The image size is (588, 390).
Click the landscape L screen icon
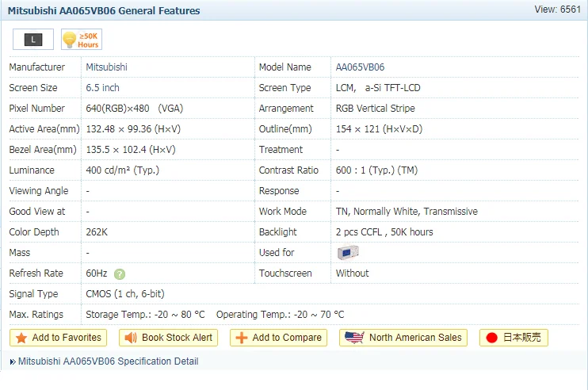point(33,39)
